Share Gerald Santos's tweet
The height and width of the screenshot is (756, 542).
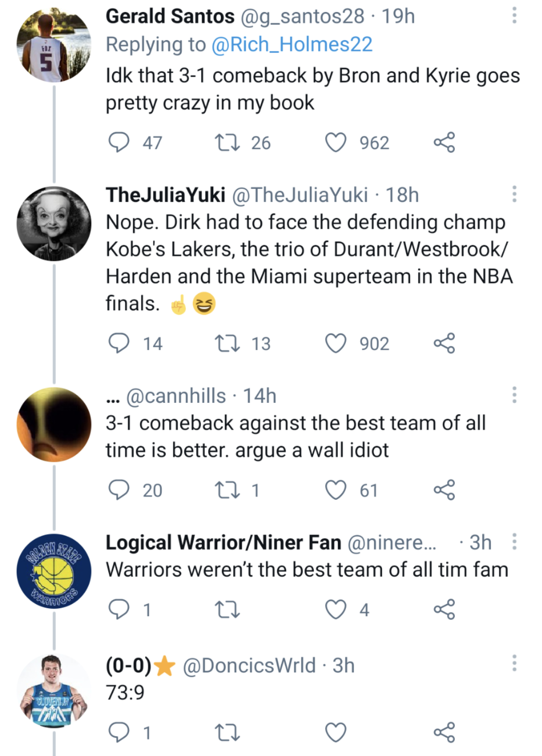tap(444, 142)
